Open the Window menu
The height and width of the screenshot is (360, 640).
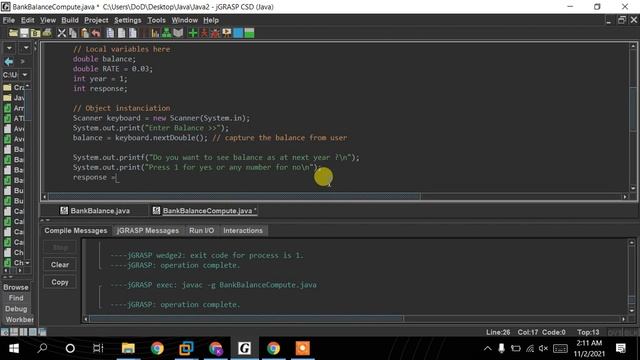[184, 20]
